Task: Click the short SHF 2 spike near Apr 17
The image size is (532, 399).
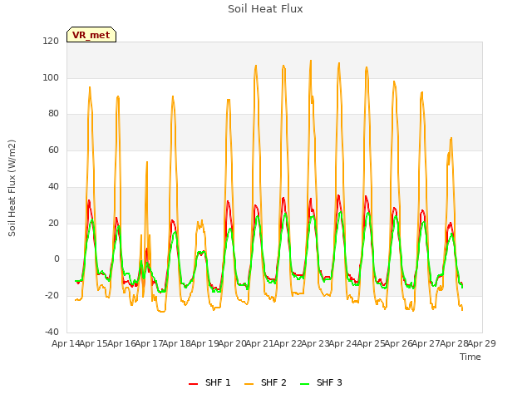Action: point(147,162)
